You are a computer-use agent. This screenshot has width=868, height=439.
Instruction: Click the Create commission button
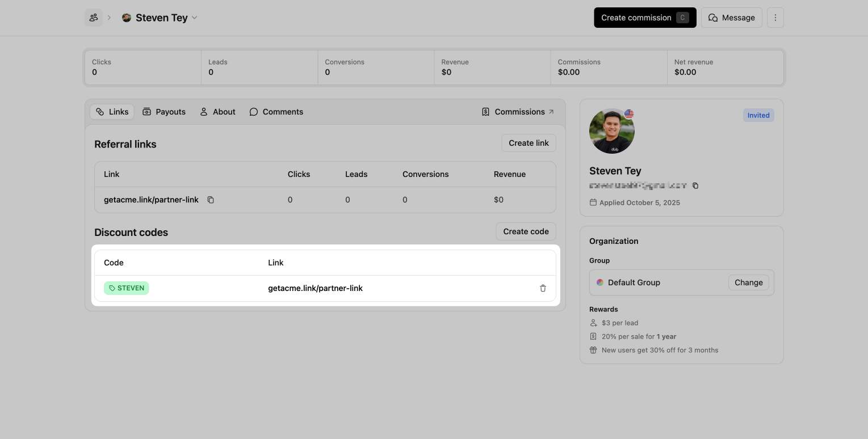tap(644, 18)
